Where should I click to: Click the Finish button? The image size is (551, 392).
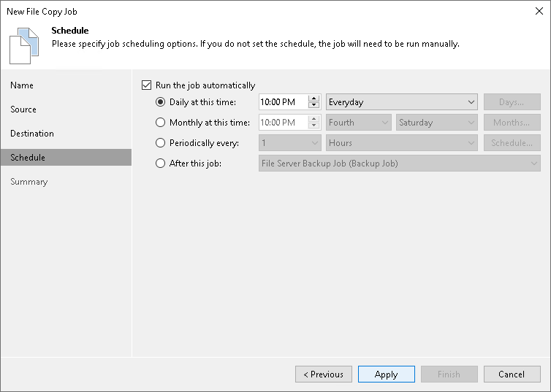(x=449, y=374)
